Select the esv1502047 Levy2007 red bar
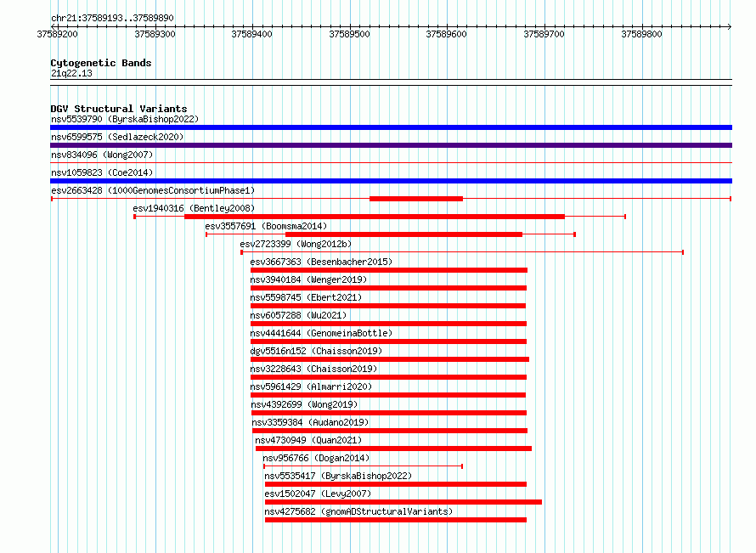Image resolution: width=756 pixels, height=553 pixels. pos(403,502)
